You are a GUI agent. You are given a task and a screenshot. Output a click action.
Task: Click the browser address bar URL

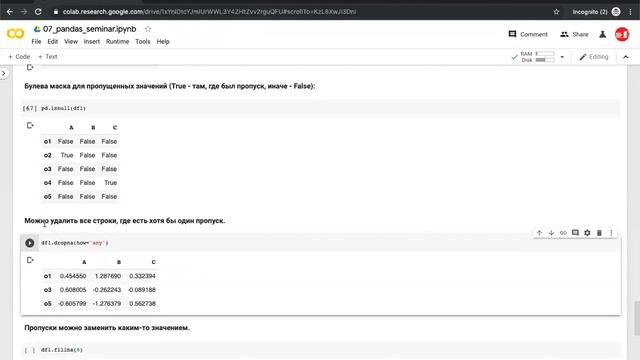pos(209,12)
